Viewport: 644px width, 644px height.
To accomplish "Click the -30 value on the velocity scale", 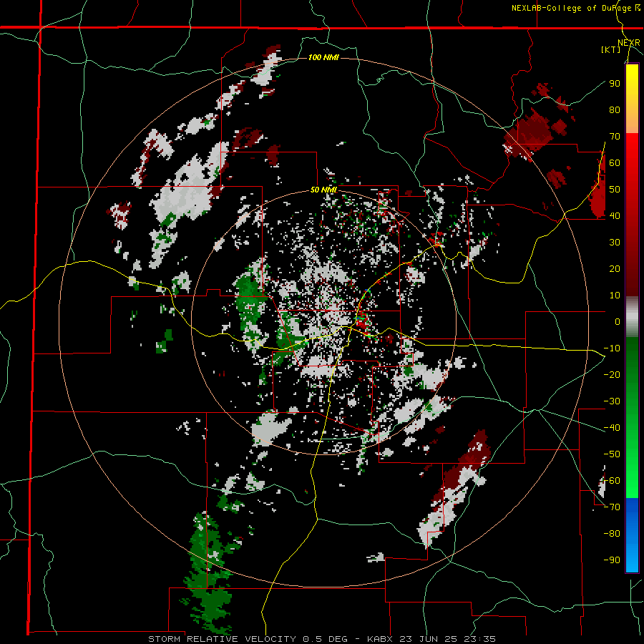I will (612, 401).
